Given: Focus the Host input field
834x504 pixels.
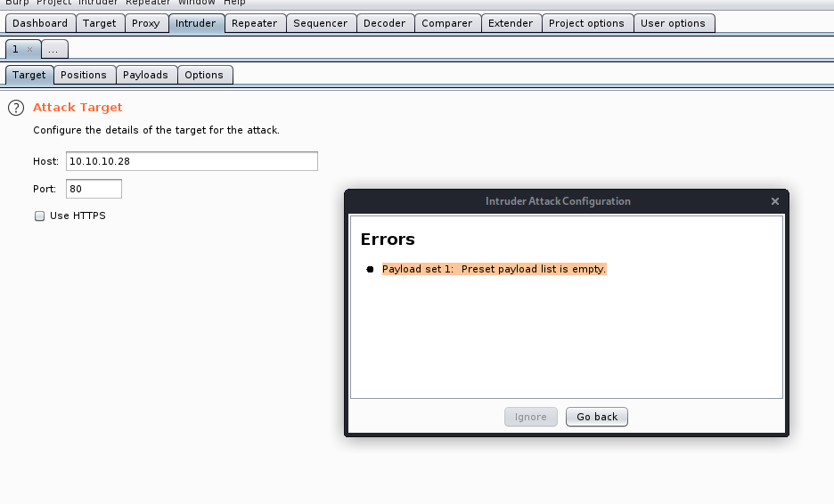Looking at the screenshot, I should 192,161.
